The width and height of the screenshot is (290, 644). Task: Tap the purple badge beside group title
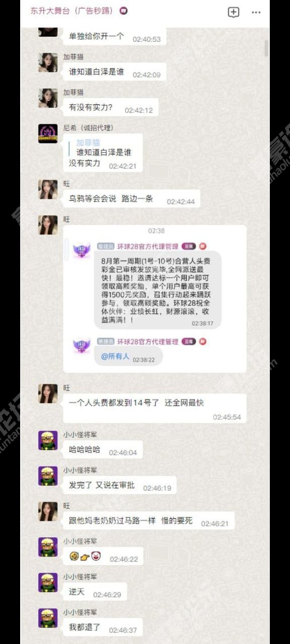(x=124, y=11)
